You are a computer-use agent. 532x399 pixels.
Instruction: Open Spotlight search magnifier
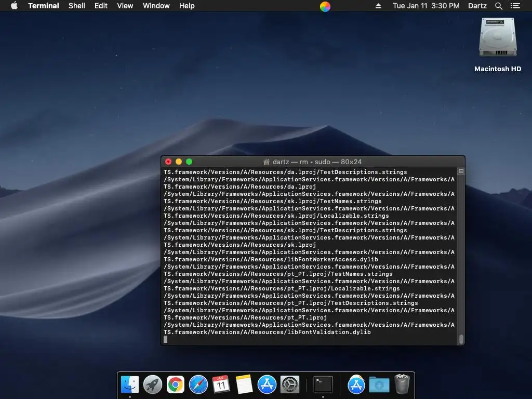pyautogui.click(x=498, y=6)
